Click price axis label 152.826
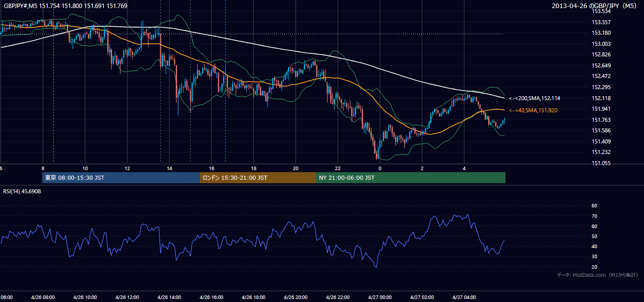This screenshot has height=302, width=644. pyautogui.click(x=601, y=55)
